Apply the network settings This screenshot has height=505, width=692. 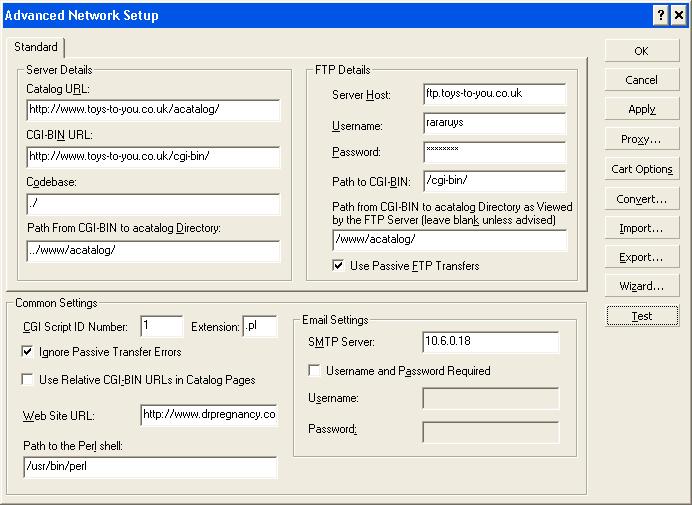point(641,109)
